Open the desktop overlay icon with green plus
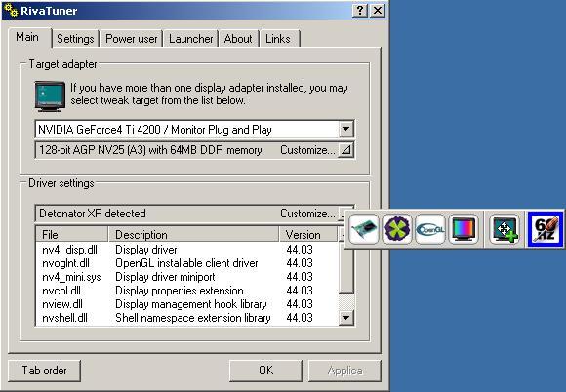This screenshot has width=566, height=392. (505, 229)
